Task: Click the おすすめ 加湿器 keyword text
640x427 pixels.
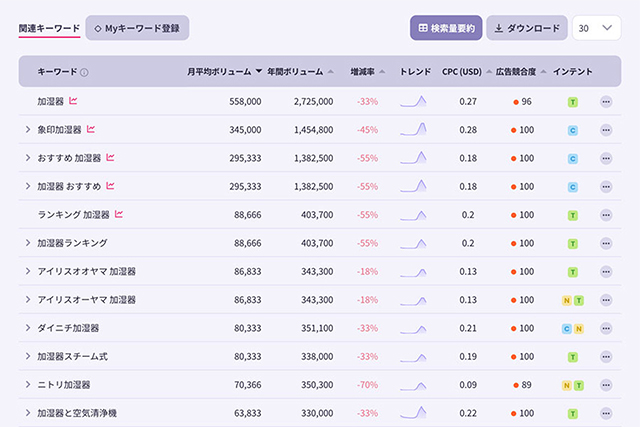Action: (69, 158)
